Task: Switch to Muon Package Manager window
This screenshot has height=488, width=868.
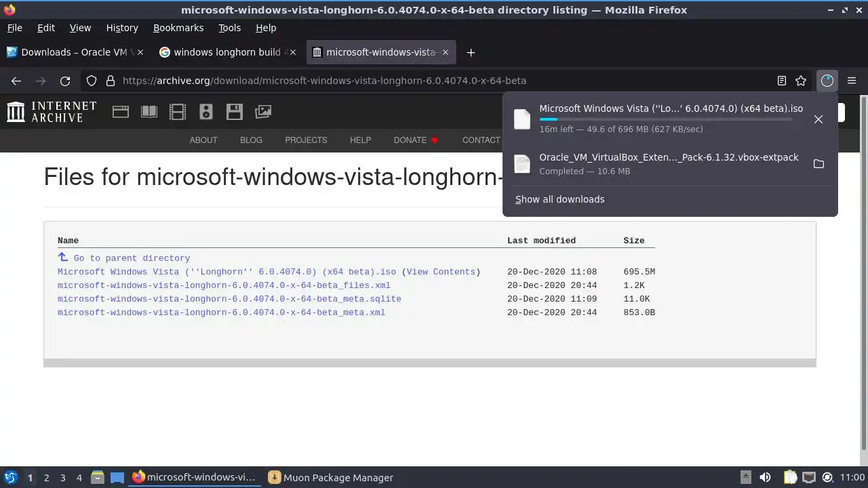Action: coord(331,478)
